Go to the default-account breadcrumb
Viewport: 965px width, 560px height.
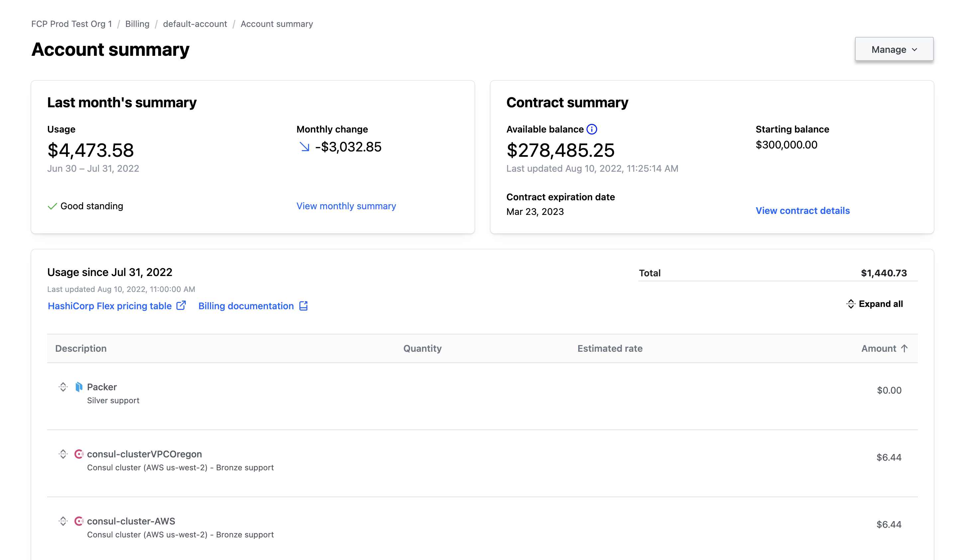tap(195, 24)
